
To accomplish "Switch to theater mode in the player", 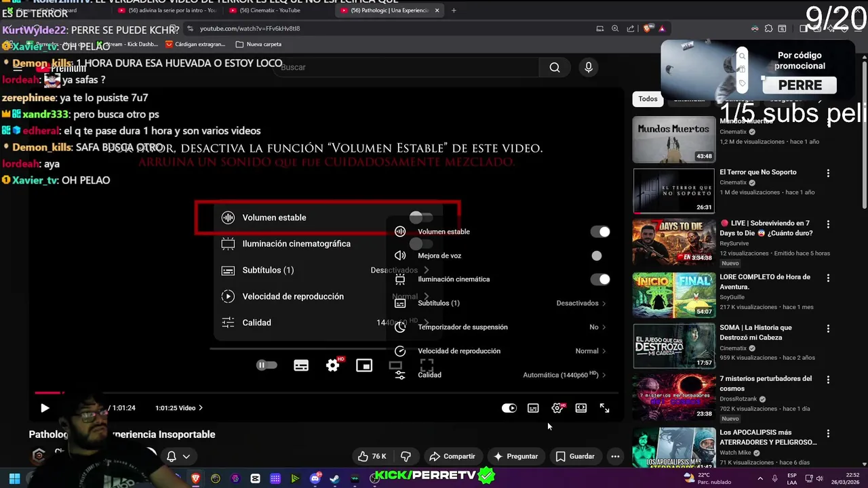I will [x=581, y=408].
